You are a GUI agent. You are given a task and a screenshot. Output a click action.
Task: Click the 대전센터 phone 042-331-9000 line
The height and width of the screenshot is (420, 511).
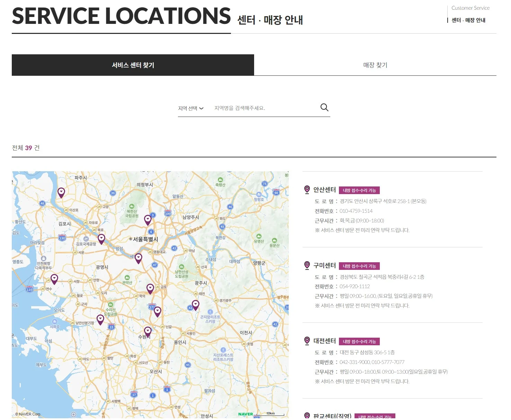point(372,362)
